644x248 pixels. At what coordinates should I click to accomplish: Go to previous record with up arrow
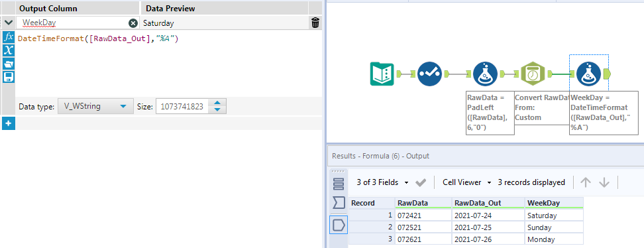[585, 182]
